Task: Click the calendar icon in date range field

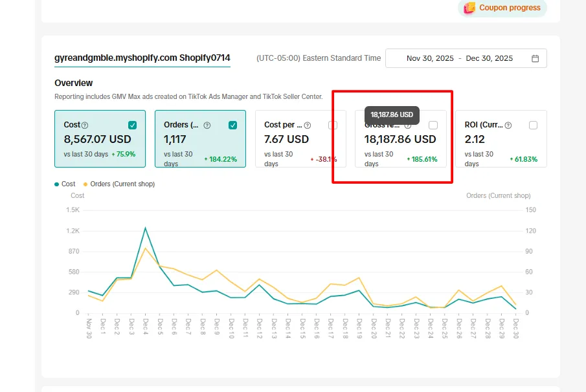Action: (535, 58)
